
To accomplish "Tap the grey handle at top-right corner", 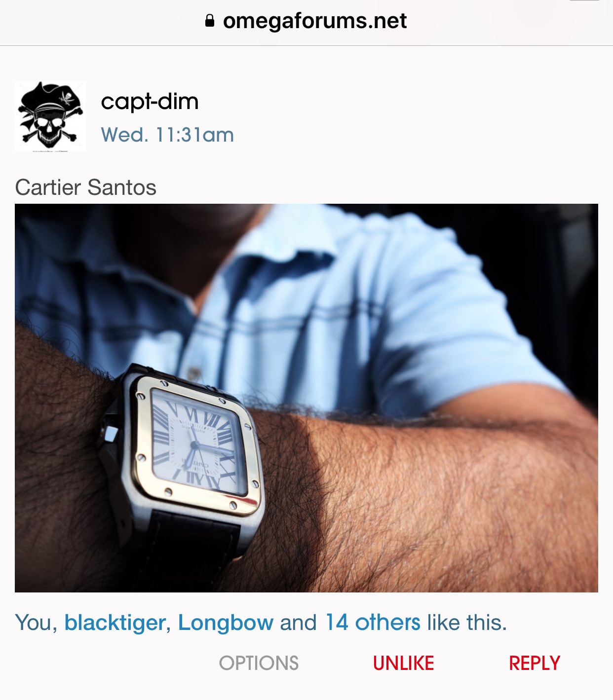I will pyautogui.click(x=584, y=1).
